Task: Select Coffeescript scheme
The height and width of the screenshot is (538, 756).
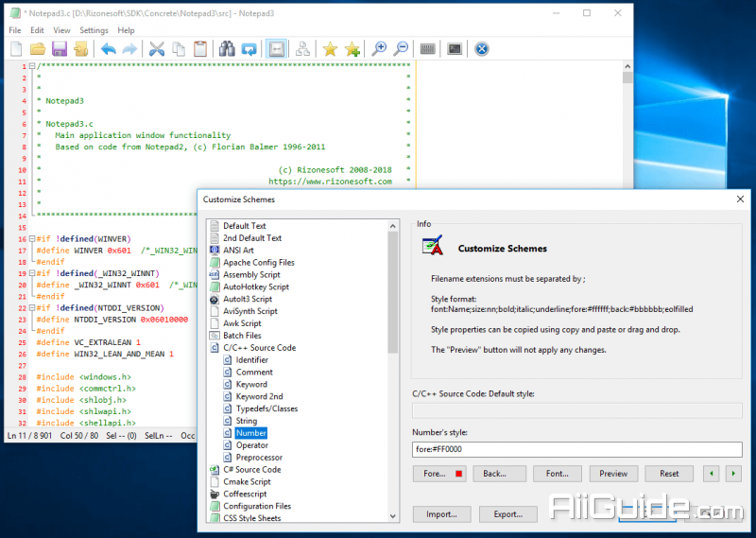Action: click(245, 495)
